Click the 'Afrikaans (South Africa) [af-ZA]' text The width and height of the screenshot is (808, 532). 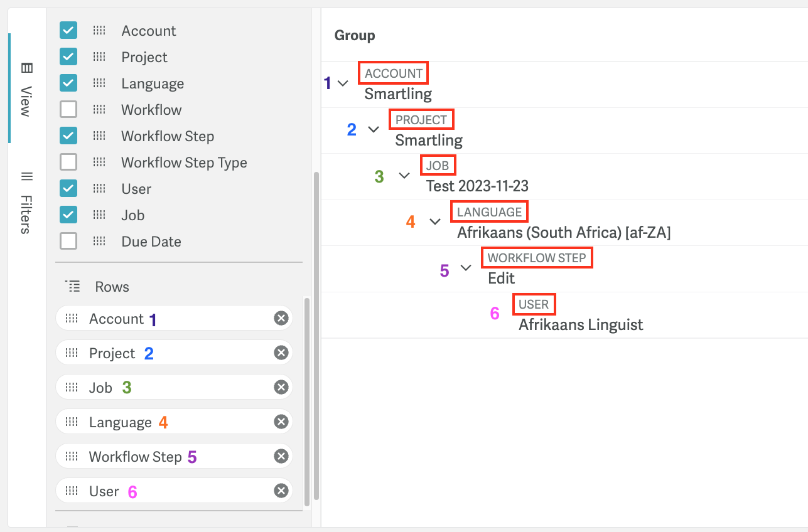[564, 232]
